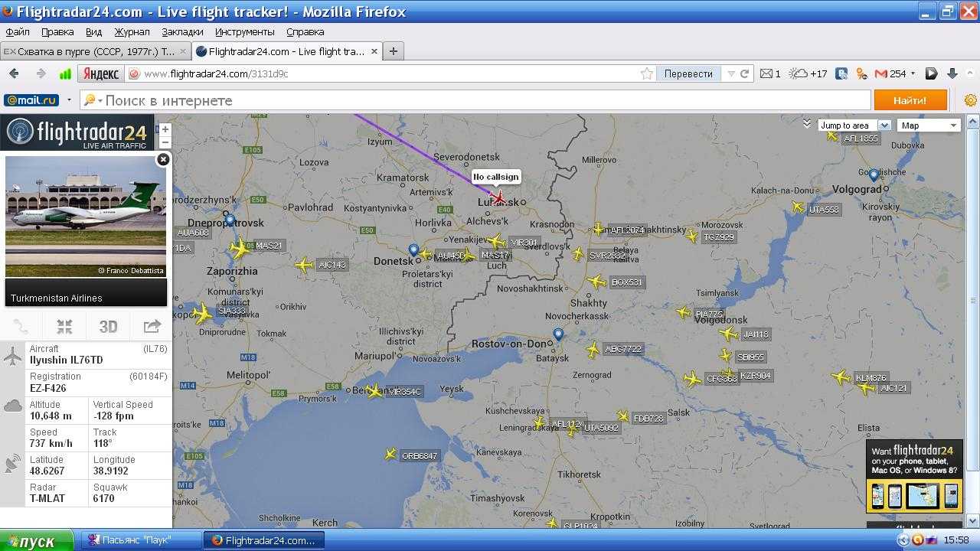The height and width of the screenshot is (551, 980).
Task: Click the Flightradar24.com Firefox taskbar button
Action: click(264, 540)
